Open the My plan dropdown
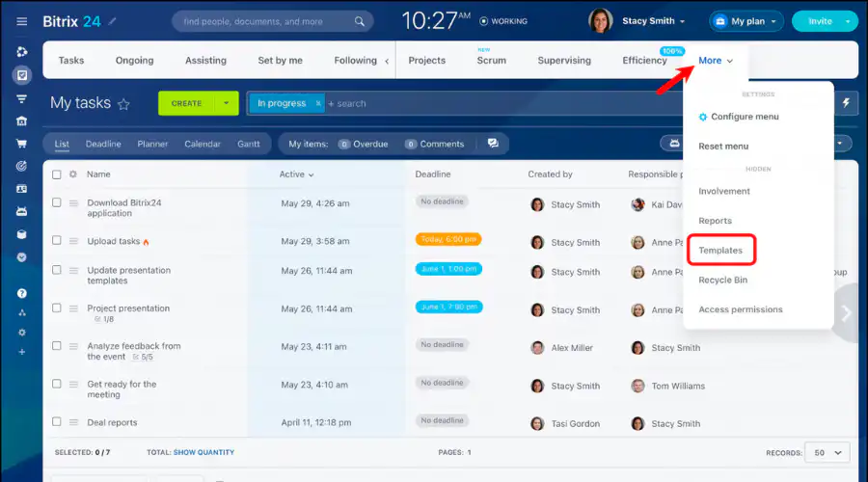 [x=746, y=21]
